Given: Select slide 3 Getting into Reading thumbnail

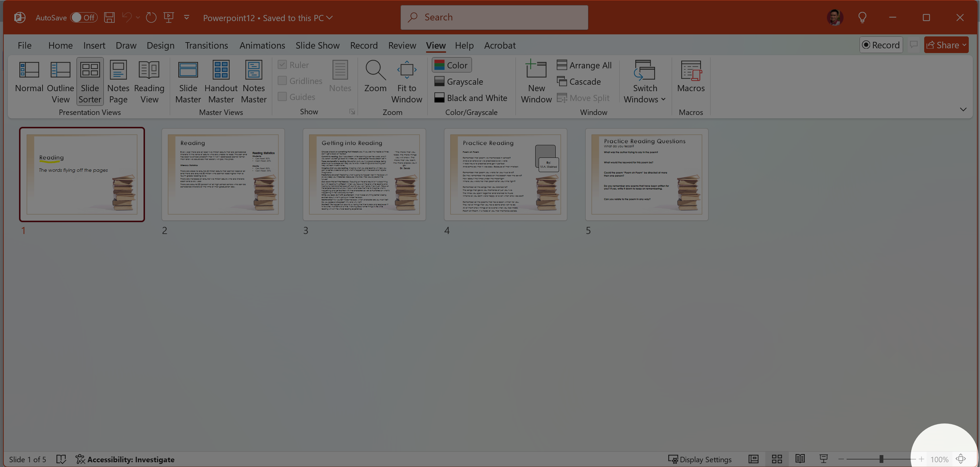Looking at the screenshot, I should coord(364,174).
